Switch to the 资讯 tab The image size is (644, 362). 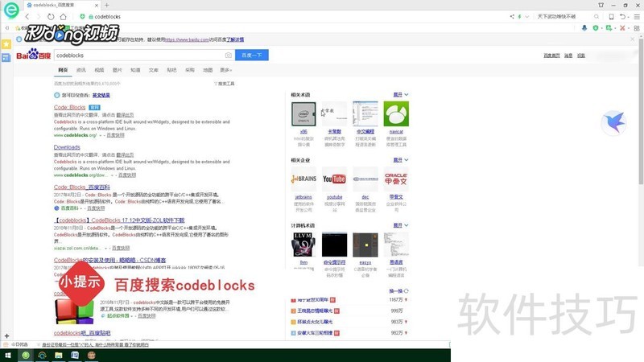tap(81, 70)
